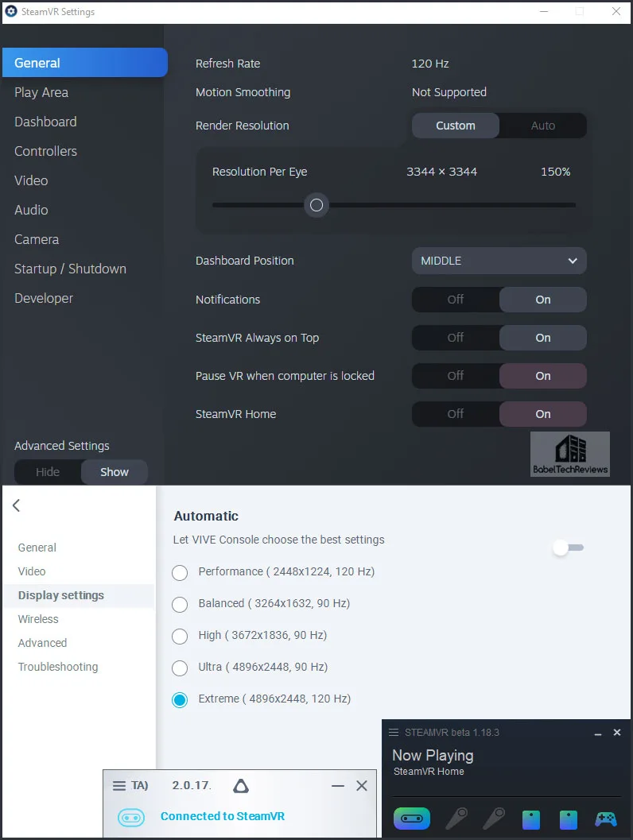Open General section in VIVE Console
Viewport: 633px width, 840px height.
(37, 548)
